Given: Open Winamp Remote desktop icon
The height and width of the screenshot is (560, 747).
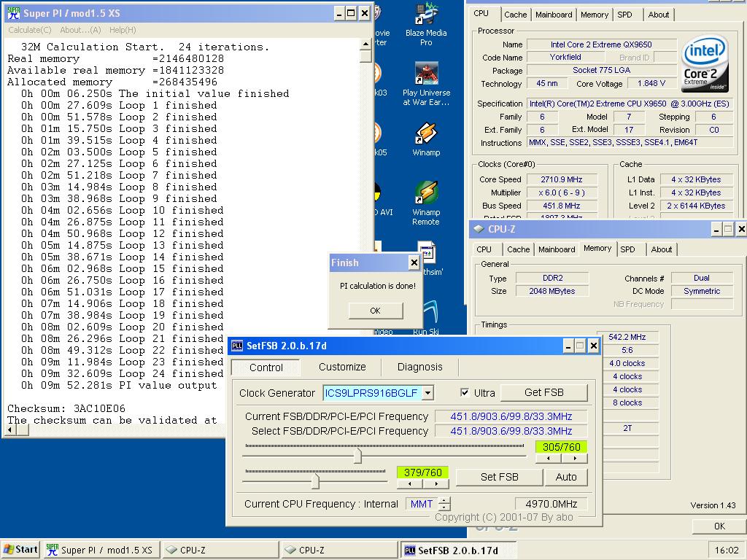Looking at the screenshot, I should click(426, 203).
